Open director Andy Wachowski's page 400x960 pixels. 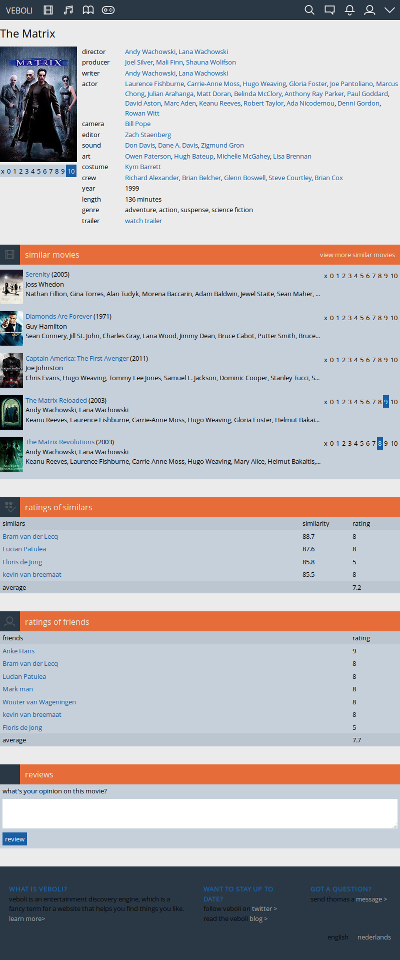click(x=150, y=52)
